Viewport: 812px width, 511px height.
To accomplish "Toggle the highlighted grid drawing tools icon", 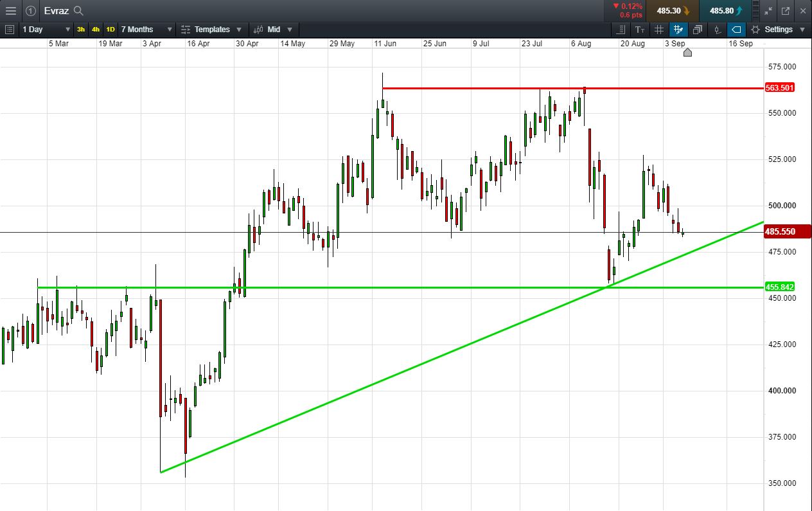I will point(678,30).
